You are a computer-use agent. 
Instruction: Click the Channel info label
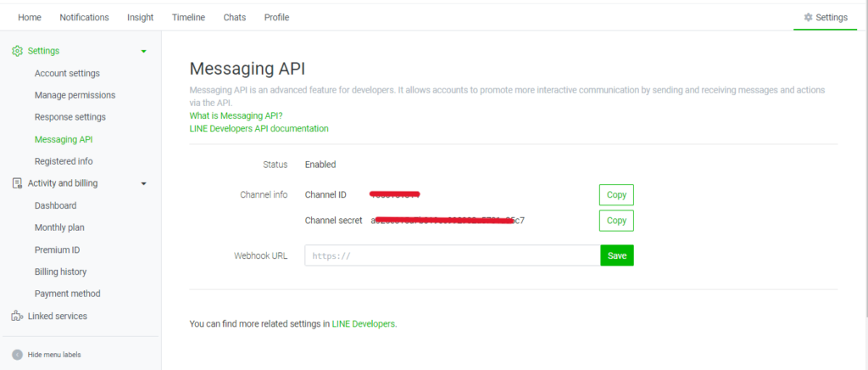point(264,194)
